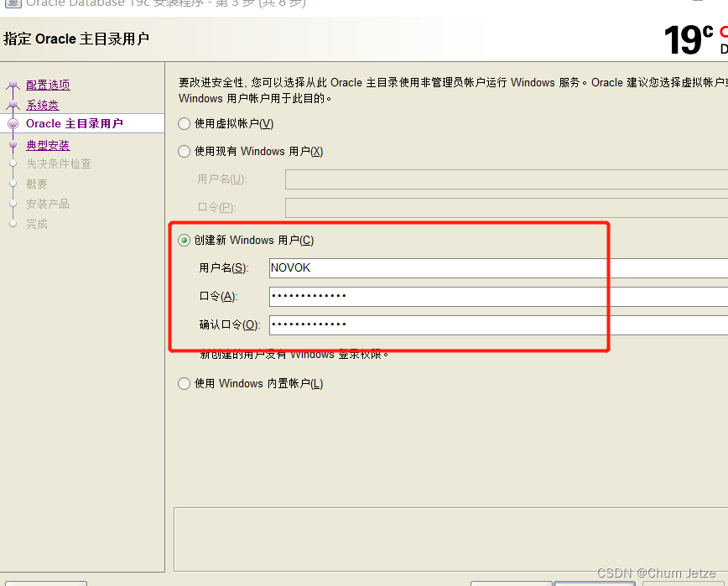Click the 指定 Oracle 主目录用户 heading
This screenshot has height=586, width=728.
click(x=76, y=39)
